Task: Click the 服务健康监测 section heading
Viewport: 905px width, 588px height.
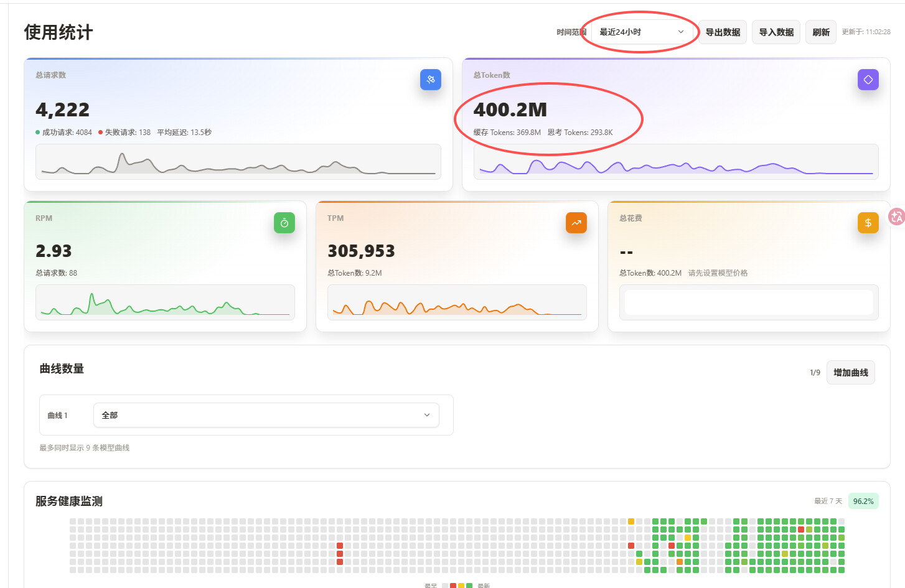Action: point(69,502)
